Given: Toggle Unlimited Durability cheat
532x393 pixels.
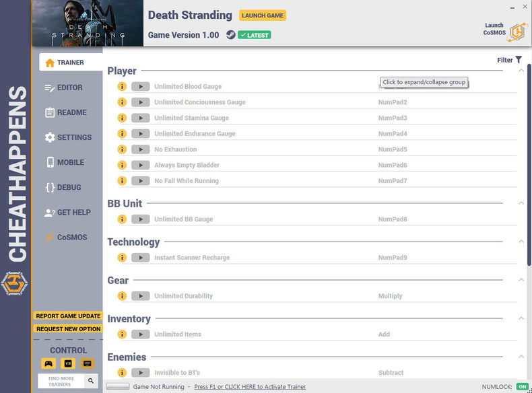Looking at the screenshot, I should pyautogui.click(x=141, y=295).
